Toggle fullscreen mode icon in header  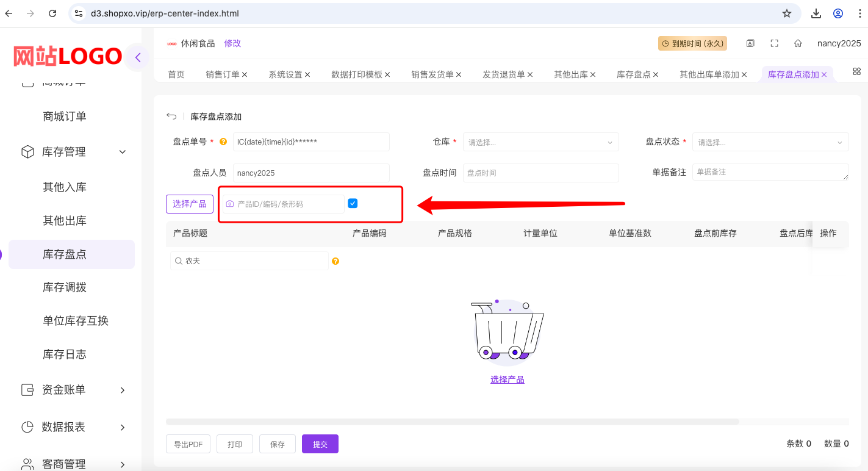[x=775, y=43]
